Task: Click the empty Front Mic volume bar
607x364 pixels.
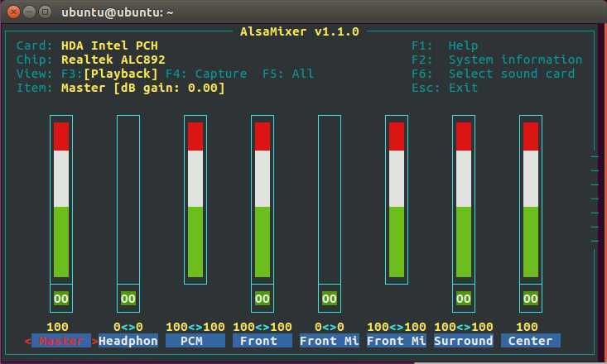Action: [x=330, y=199]
